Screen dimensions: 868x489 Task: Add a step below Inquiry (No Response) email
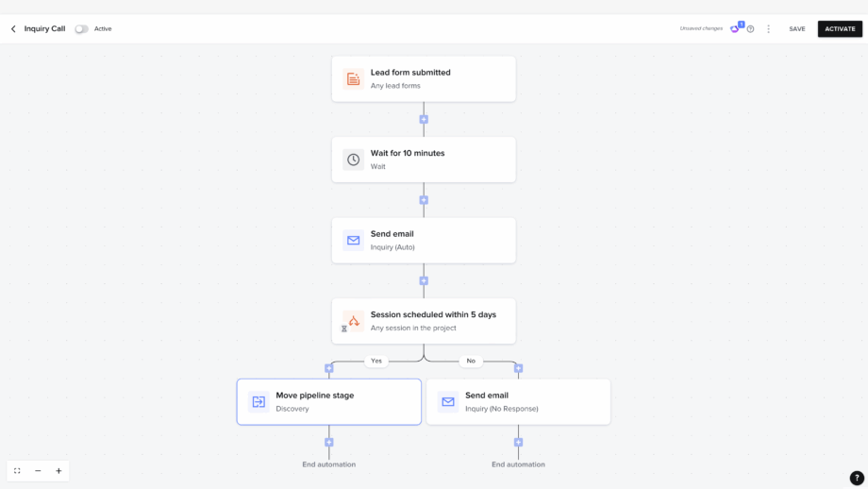tap(518, 443)
